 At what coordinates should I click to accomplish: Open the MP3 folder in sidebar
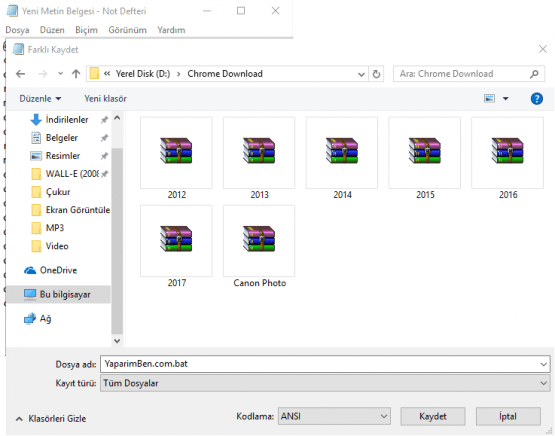(x=48, y=228)
